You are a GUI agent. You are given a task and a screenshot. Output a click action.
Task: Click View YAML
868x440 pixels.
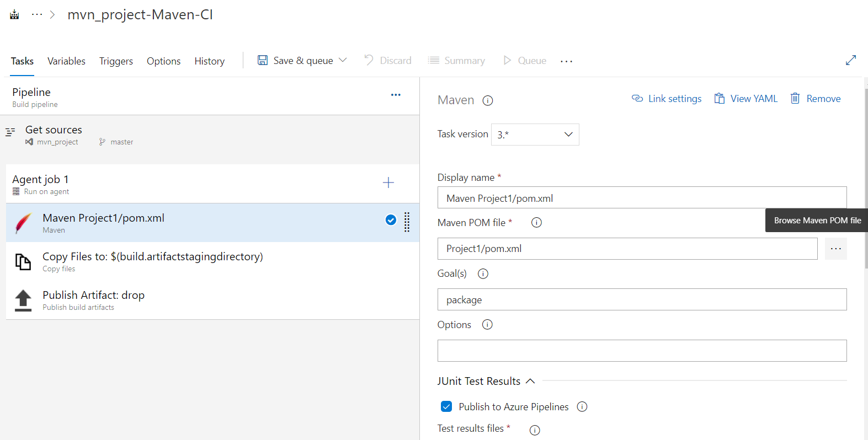tap(745, 99)
